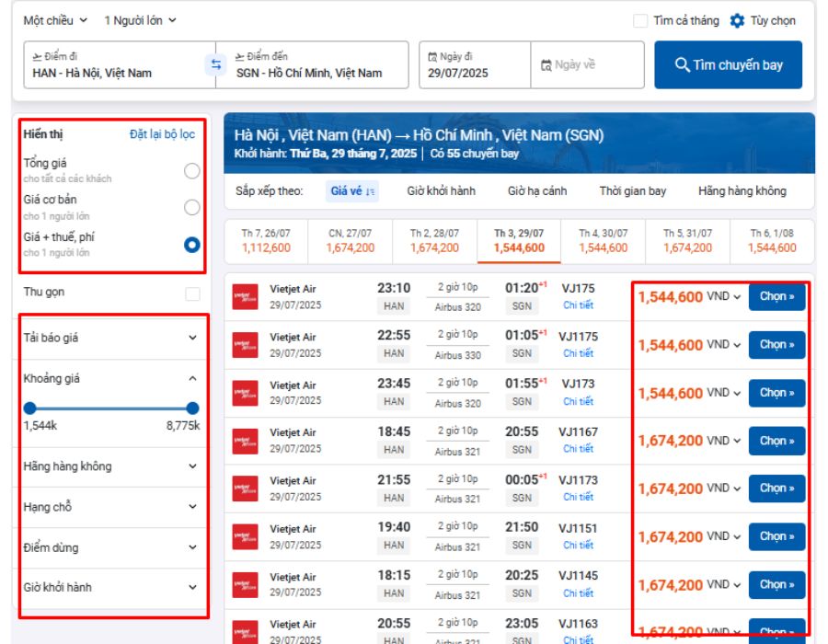Viewport: 828px width, 644px height.
Task: Enable the Tìm cả tháng checkbox
Action: click(x=640, y=20)
